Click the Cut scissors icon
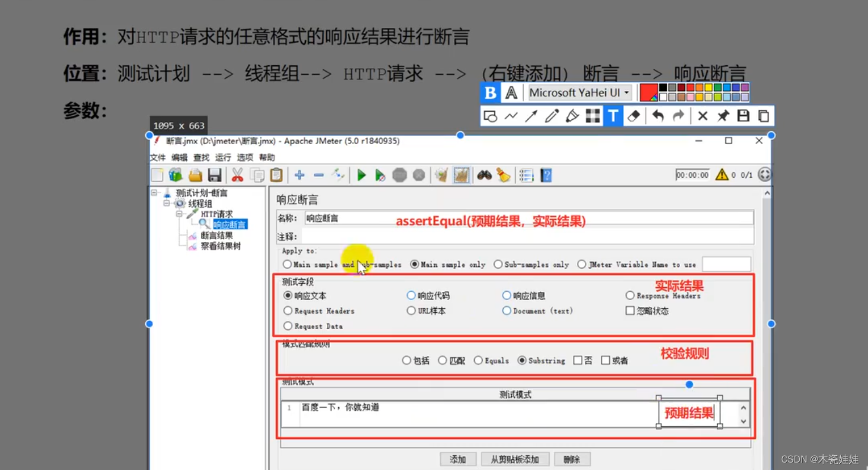The width and height of the screenshot is (868, 470). [x=237, y=175]
